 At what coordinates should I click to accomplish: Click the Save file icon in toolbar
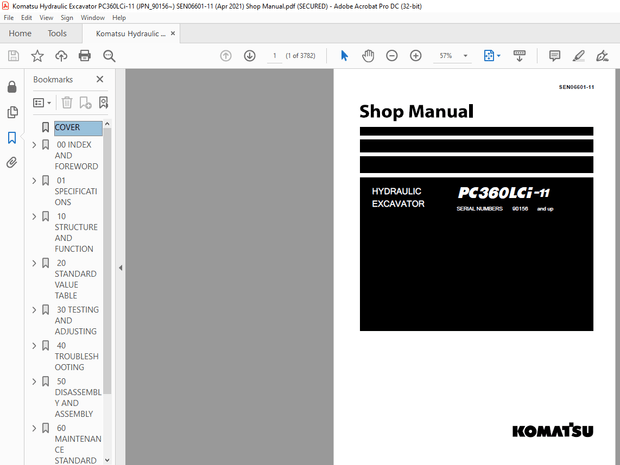coord(13,56)
